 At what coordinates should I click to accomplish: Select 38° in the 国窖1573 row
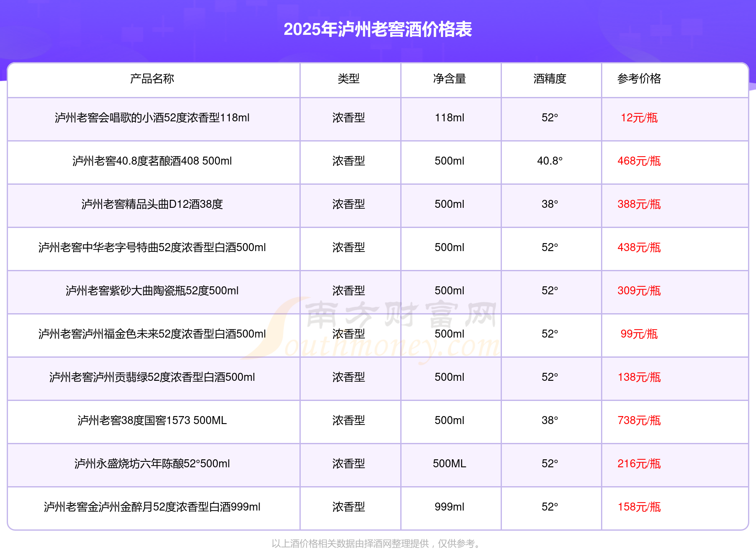point(550,420)
